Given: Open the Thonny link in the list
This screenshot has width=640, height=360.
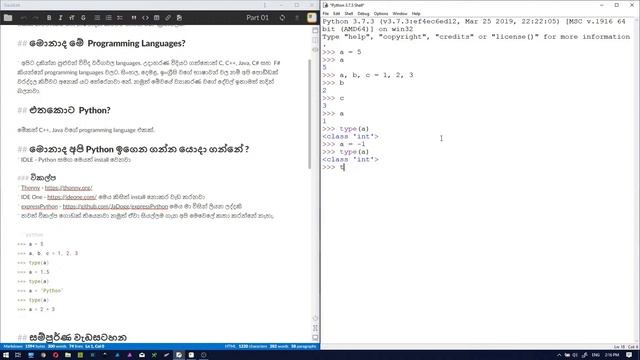Looking at the screenshot, I should pos(31,188).
